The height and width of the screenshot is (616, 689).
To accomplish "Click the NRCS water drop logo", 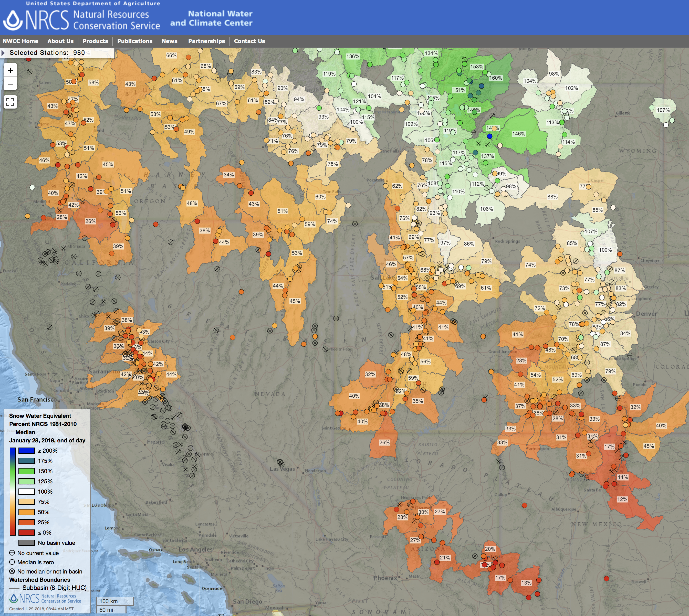I will [13, 20].
